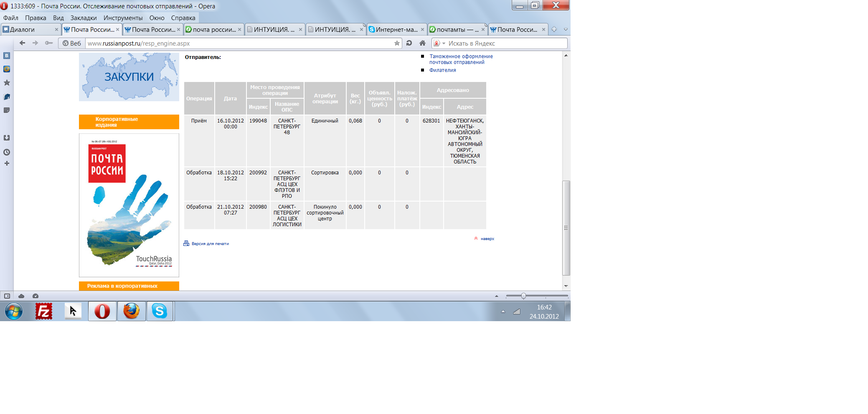Open Skype from the taskbar

[x=160, y=311]
